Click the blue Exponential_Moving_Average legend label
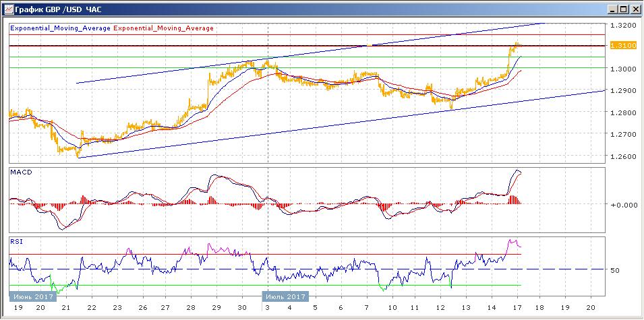This screenshot has height=320, width=644. [61, 28]
